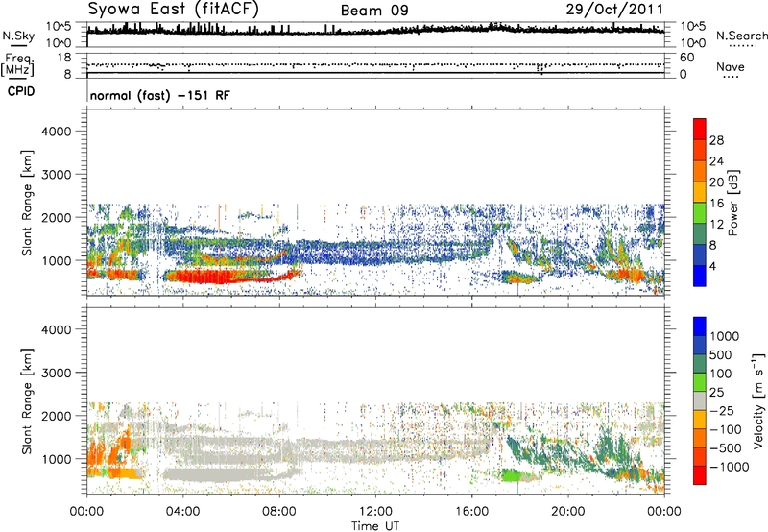Click the velocity value '-1000' on the colorbar

point(729,467)
